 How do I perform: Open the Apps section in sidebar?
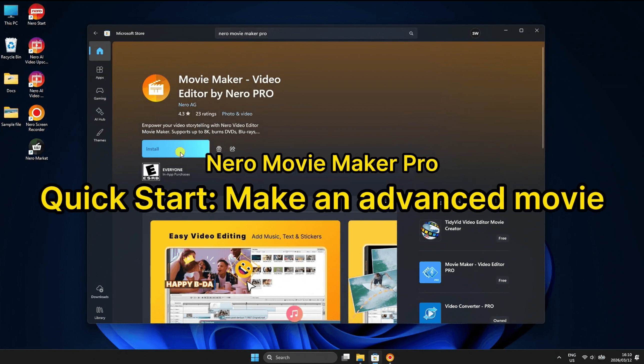100,72
